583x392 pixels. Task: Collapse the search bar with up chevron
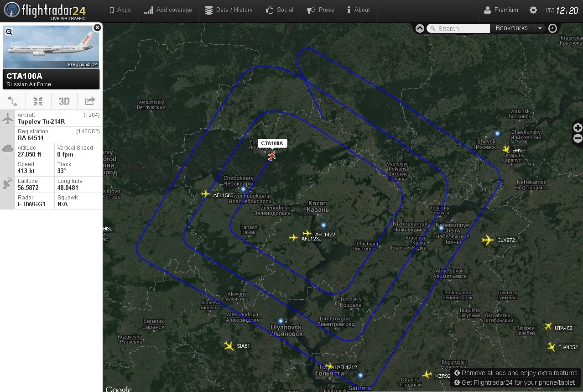420,28
